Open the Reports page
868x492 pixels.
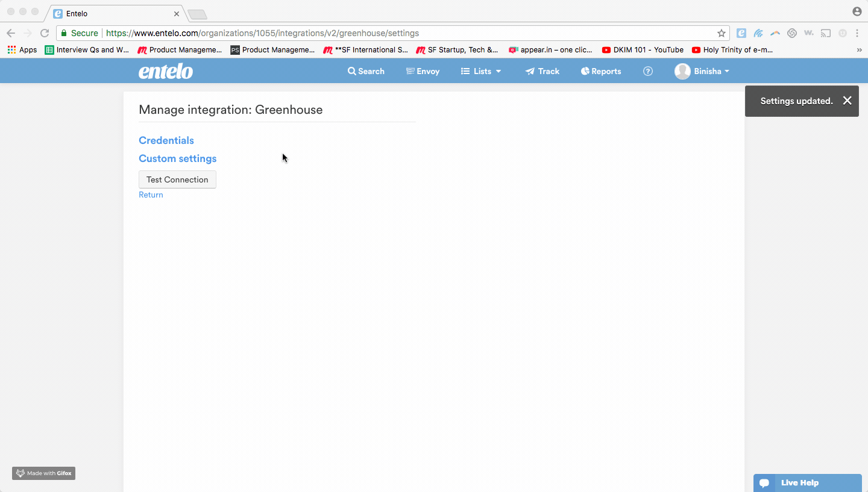(601, 71)
